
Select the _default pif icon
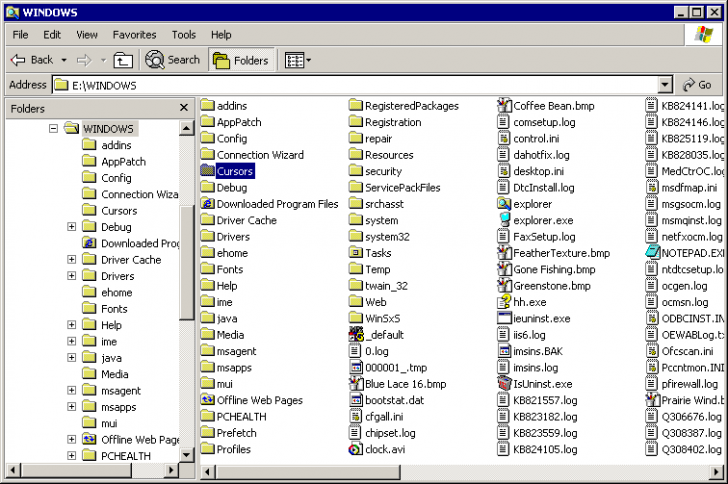(x=356, y=334)
